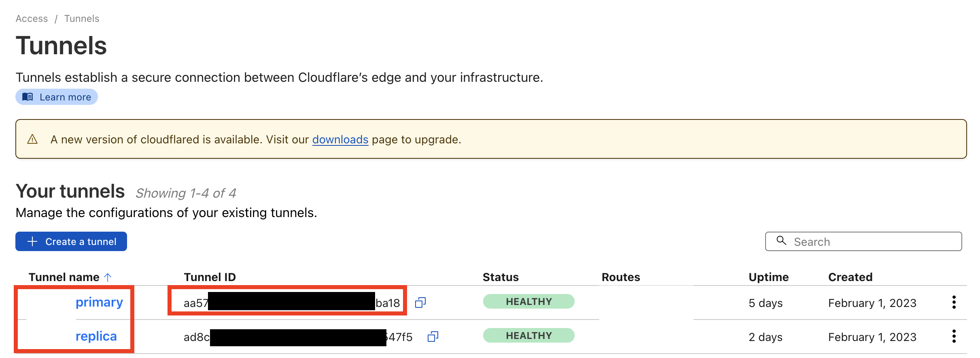Select Tunnels in the breadcrumb

click(x=82, y=19)
